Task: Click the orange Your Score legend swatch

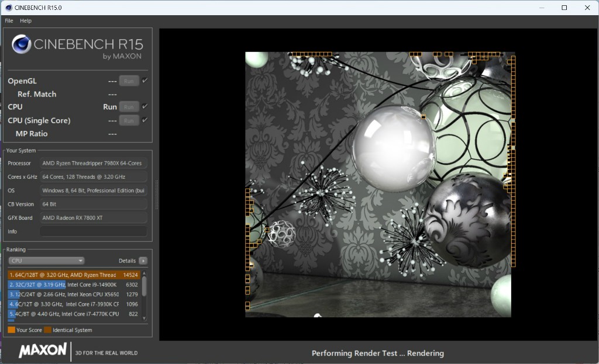Action: pos(11,330)
